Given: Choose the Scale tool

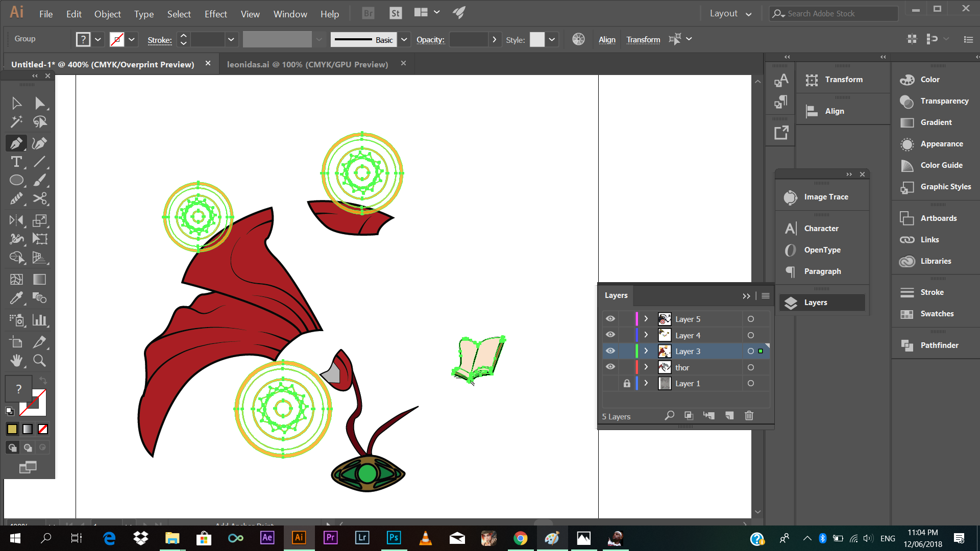Looking at the screenshot, I should click(40, 220).
